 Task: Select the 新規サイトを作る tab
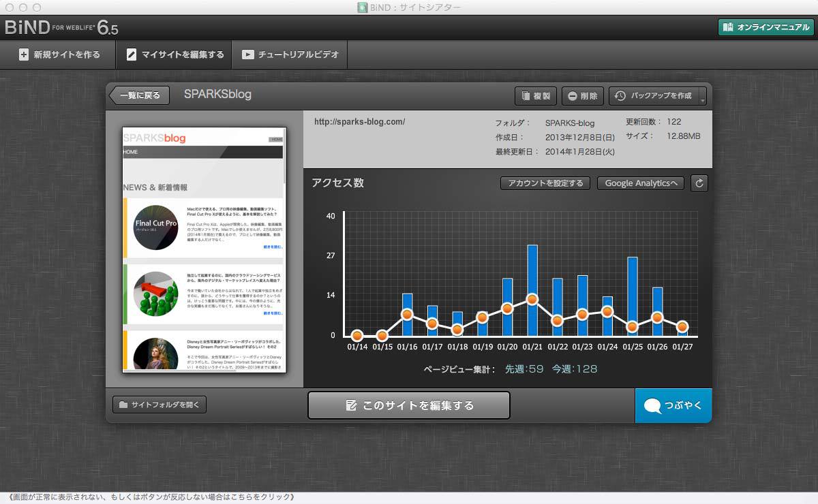coord(59,54)
